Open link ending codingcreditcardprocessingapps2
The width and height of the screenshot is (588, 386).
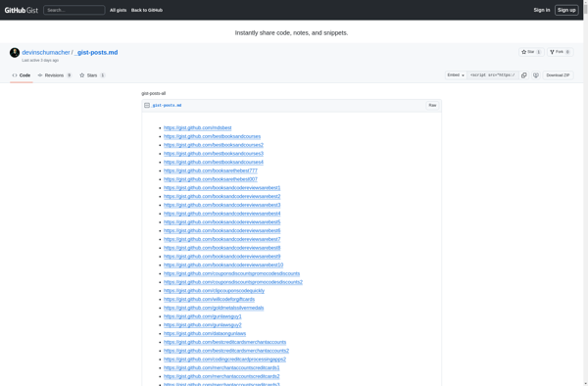pos(224,360)
